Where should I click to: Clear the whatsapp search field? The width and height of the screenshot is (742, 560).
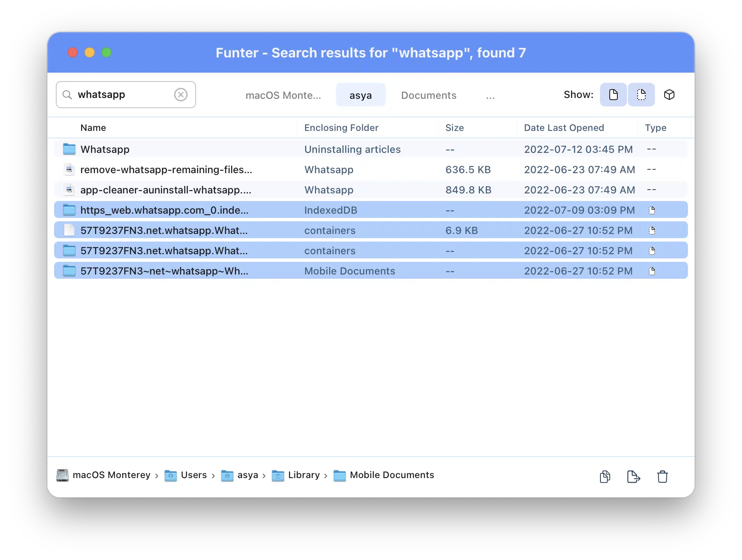click(181, 95)
